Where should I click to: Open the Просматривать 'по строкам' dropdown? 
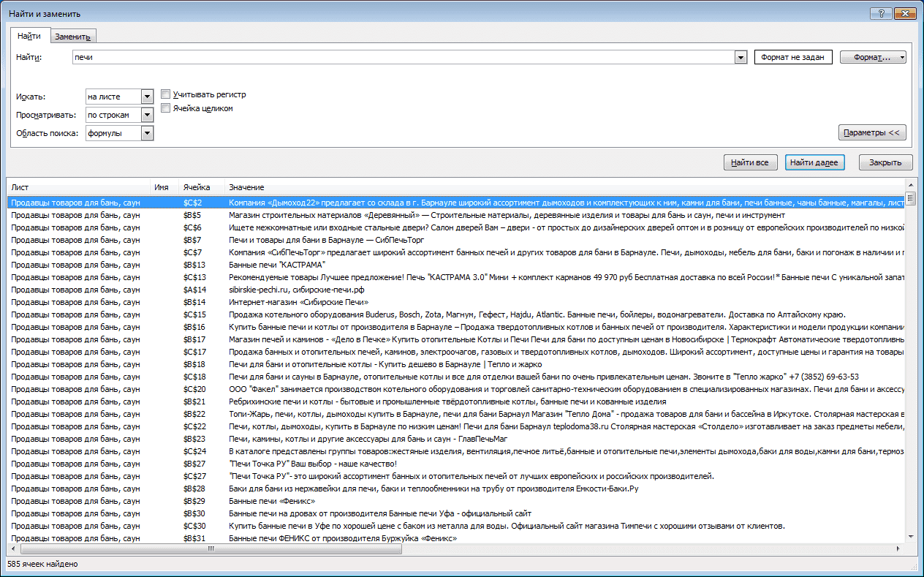pyautogui.click(x=147, y=115)
